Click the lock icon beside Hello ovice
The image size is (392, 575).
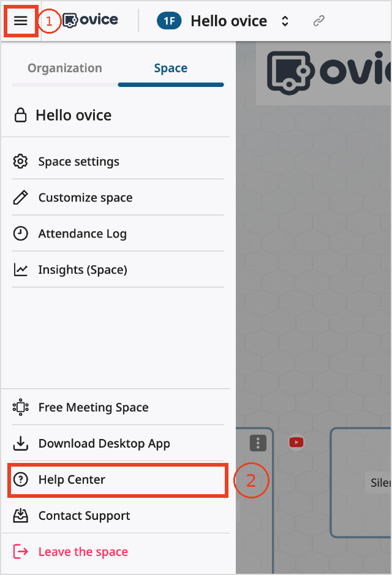point(21,115)
